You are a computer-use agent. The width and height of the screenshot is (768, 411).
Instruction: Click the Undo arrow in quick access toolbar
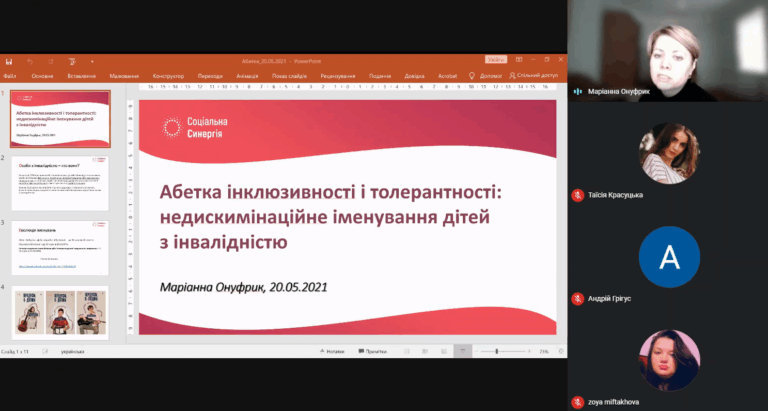tap(30, 61)
